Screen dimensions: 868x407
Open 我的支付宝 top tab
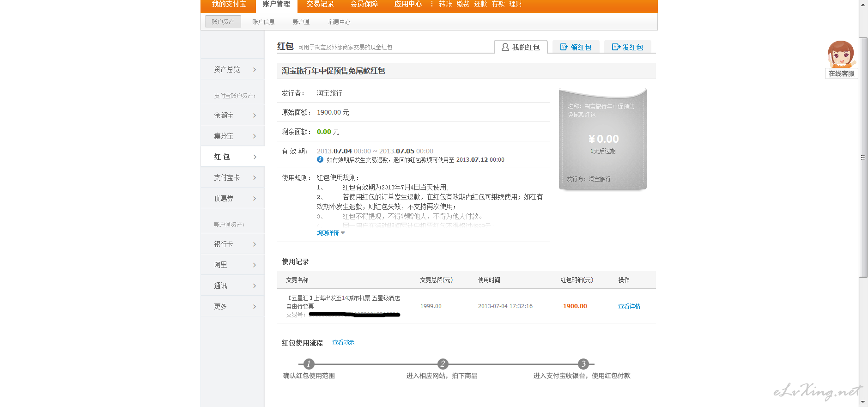(229, 5)
